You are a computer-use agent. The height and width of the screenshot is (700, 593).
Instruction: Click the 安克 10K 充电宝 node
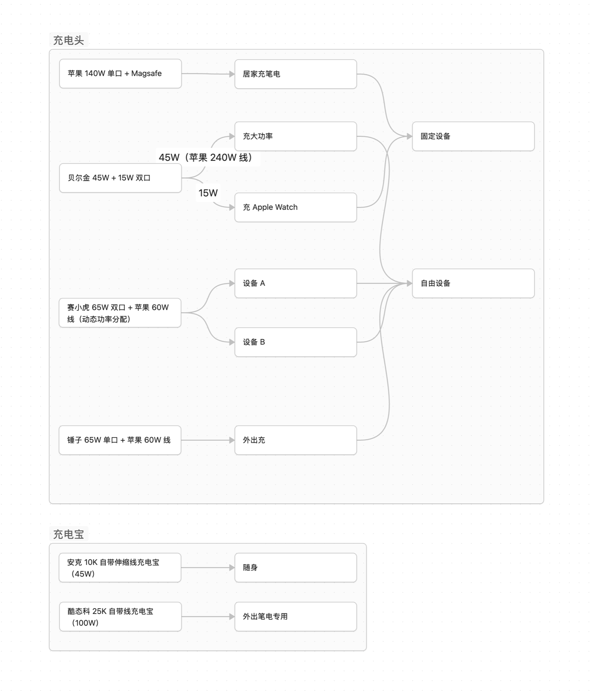[120, 568]
